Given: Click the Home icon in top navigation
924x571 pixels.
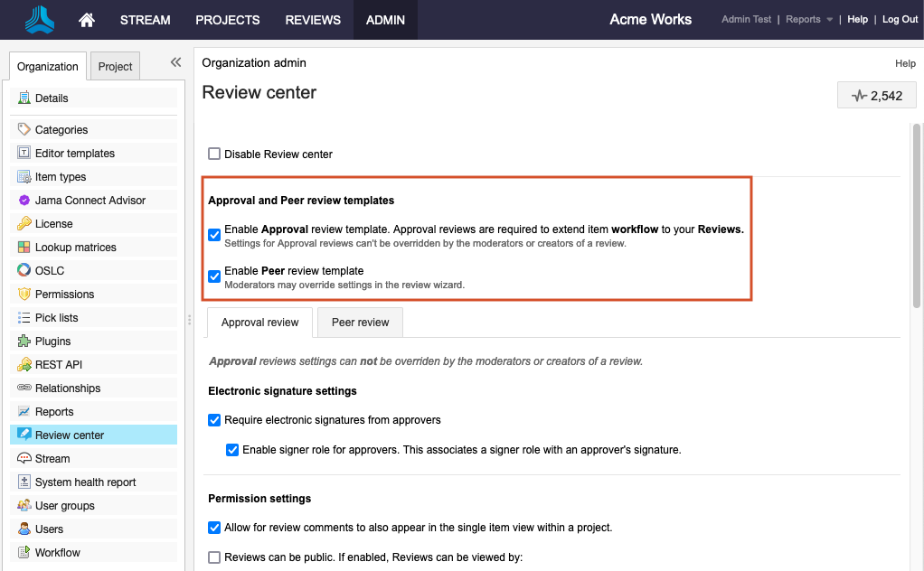Looking at the screenshot, I should click(x=87, y=20).
